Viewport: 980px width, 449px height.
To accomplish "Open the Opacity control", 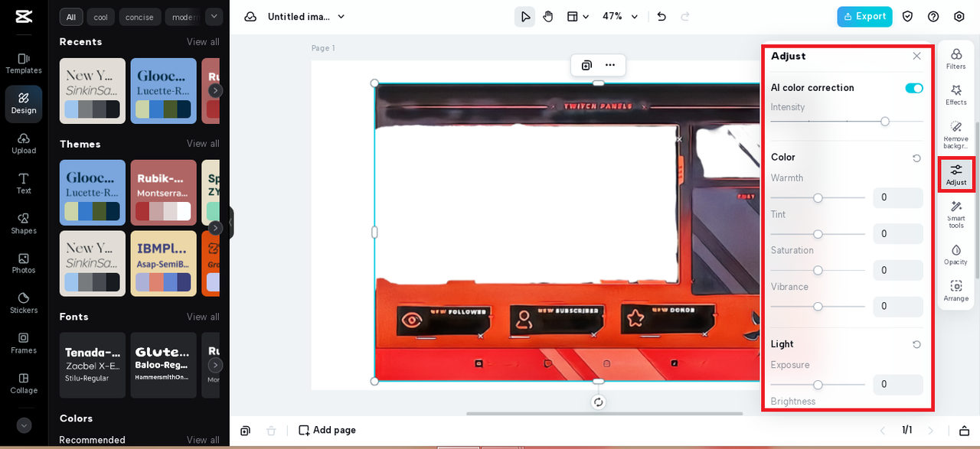I will pyautogui.click(x=956, y=255).
